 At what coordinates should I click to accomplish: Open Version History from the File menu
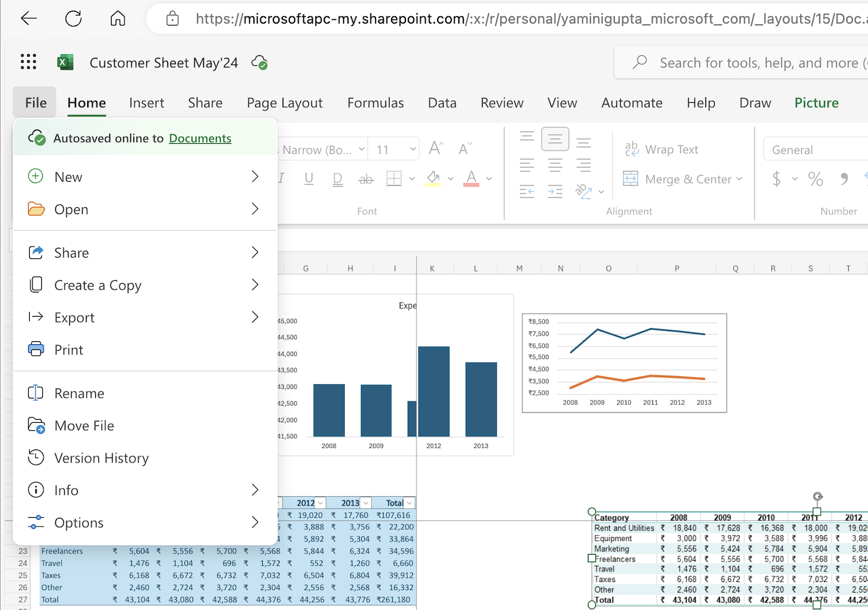(101, 458)
